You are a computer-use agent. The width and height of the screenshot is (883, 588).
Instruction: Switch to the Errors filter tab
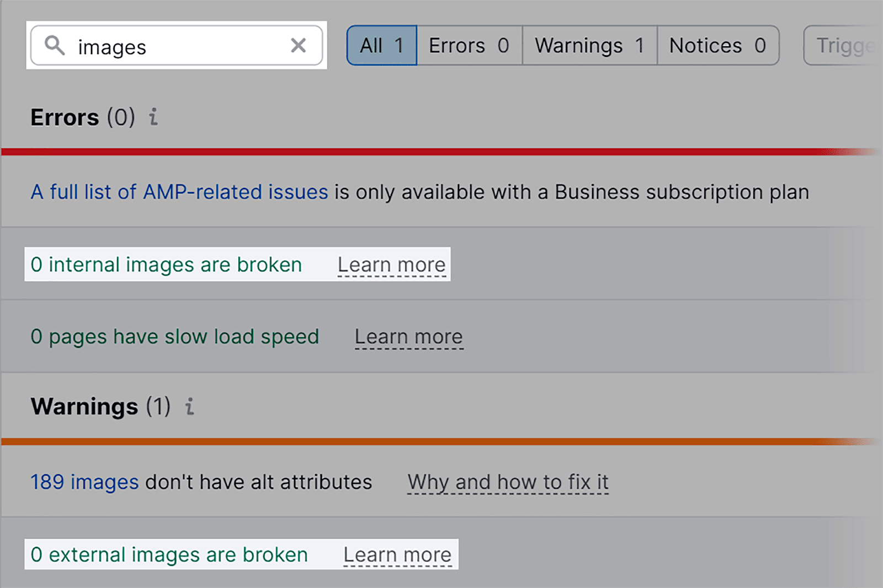[469, 45]
